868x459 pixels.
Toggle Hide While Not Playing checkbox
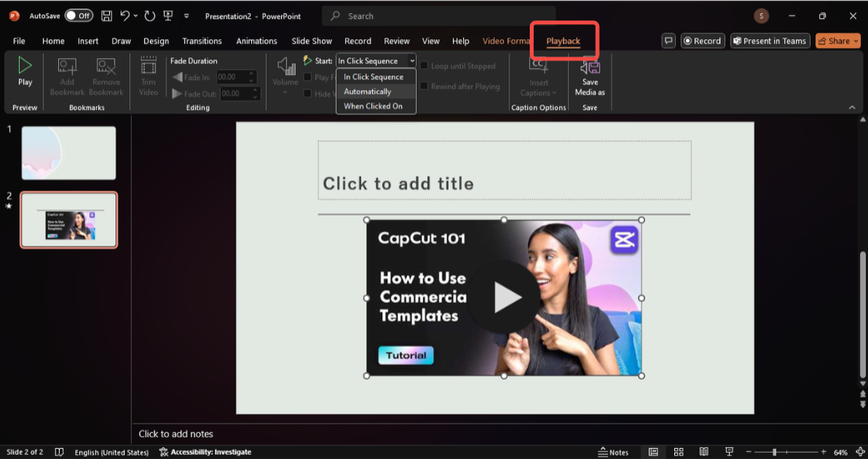pyautogui.click(x=307, y=93)
